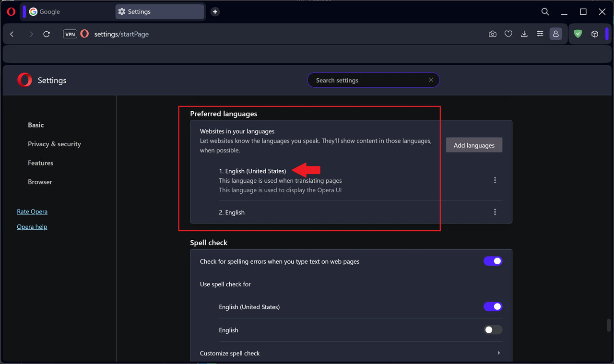614x364 pixels.
Task: Open Privacy & security section
Action: click(x=54, y=144)
